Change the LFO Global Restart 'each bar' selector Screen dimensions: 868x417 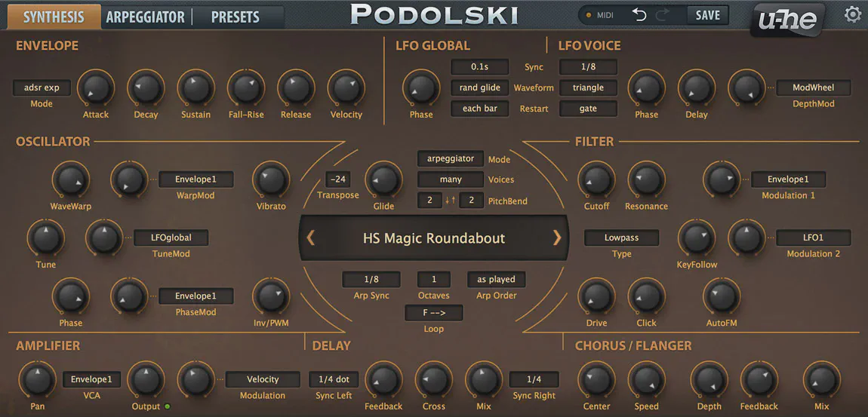pos(480,109)
